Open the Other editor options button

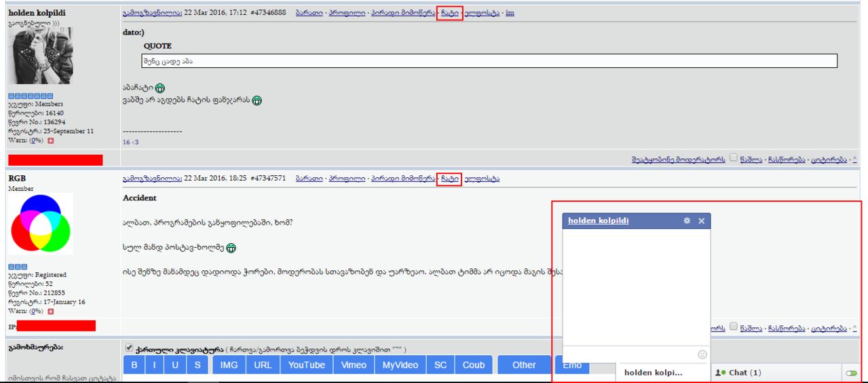click(x=524, y=365)
